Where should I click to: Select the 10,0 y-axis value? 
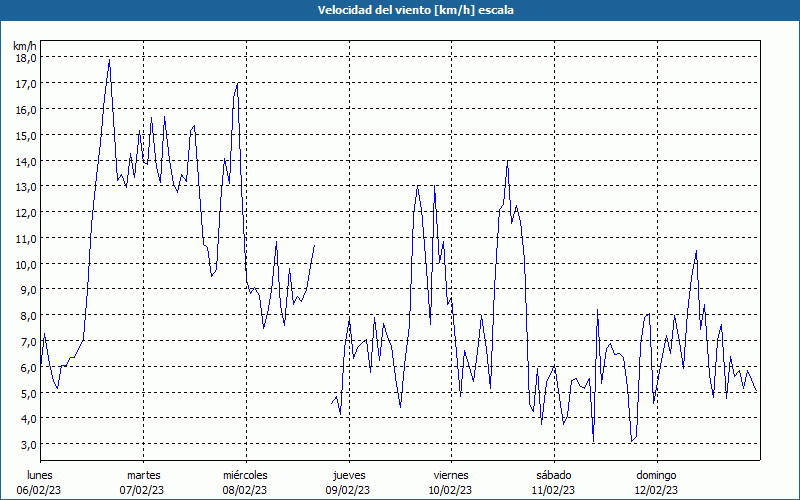(26, 265)
